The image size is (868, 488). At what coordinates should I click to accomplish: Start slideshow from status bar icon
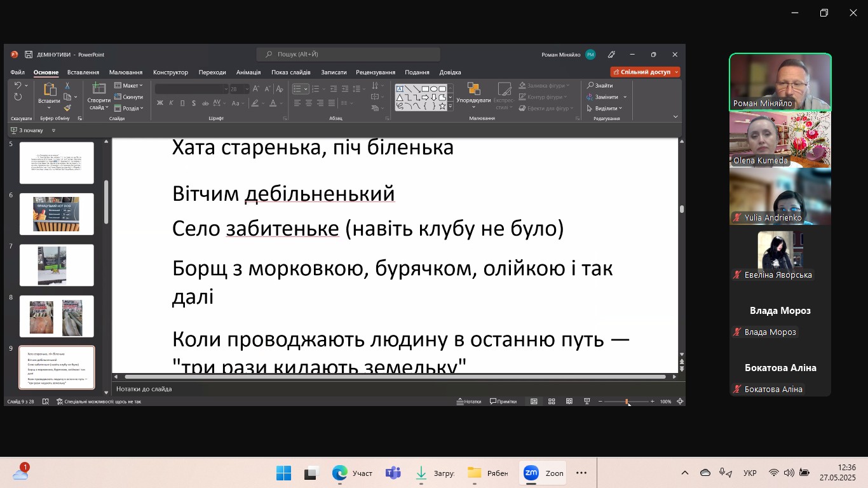point(587,402)
